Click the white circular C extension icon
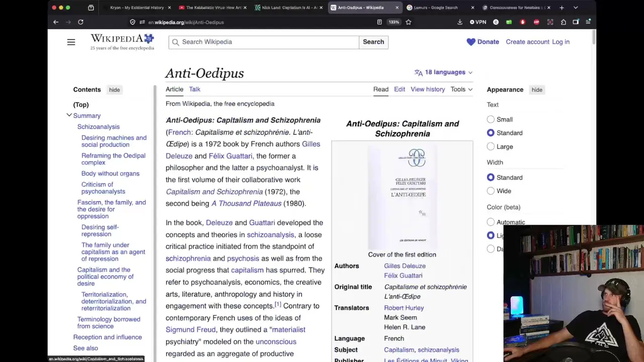 496,22
